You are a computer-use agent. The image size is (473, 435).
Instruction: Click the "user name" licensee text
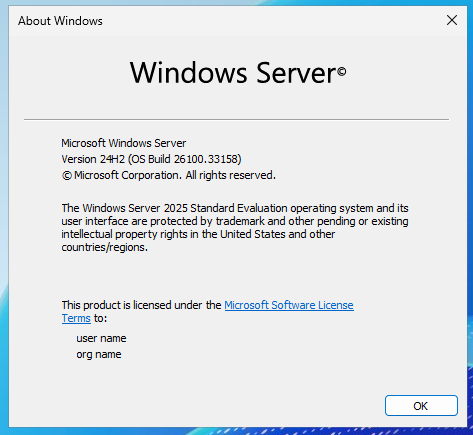point(101,338)
